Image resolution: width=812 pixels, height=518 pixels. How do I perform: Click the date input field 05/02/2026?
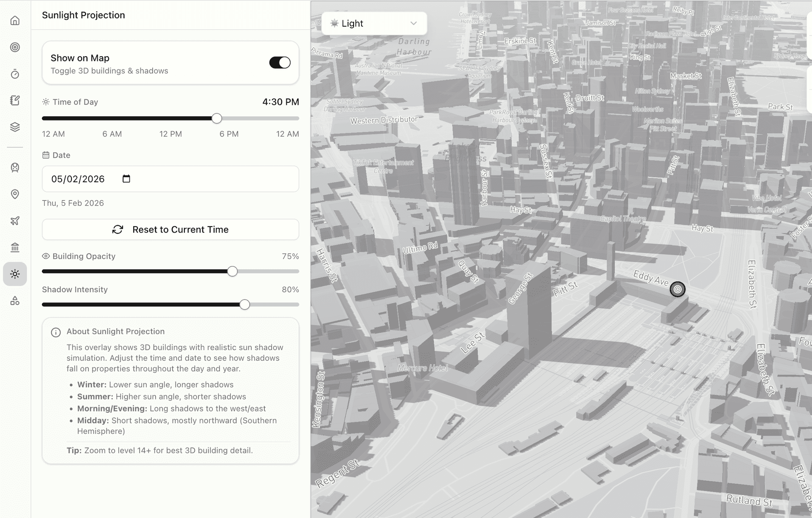coord(78,179)
